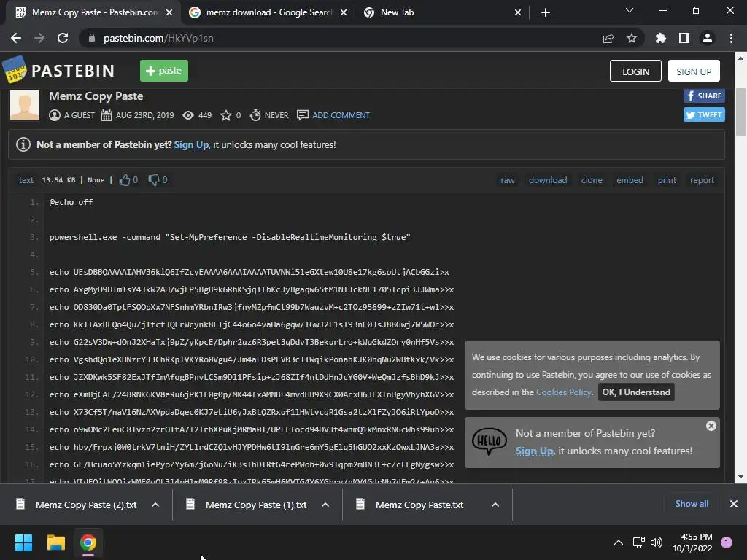Viewport: 747px width, 560px height.
Task: Accept cookies with OK, I Understand
Action: point(636,392)
